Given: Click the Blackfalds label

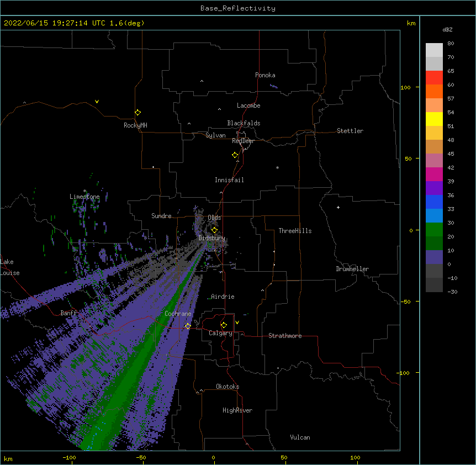Looking at the screenshot, I should [x=244, y=123].
